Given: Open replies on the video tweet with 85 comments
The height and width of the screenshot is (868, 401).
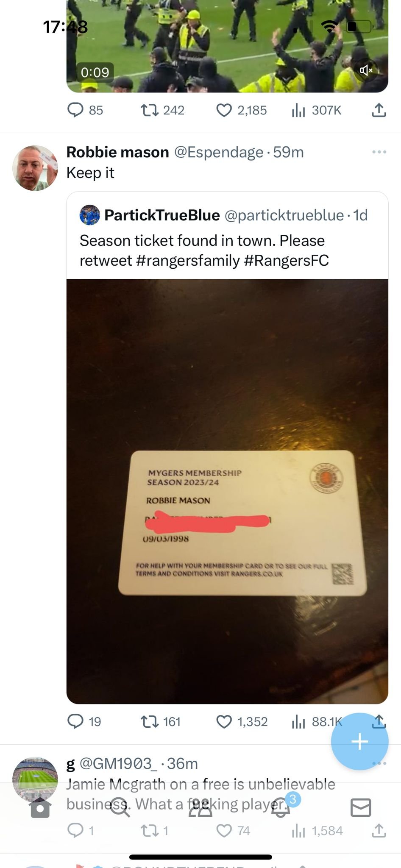Looking at the screenshot, I should (x=85, y=110).
